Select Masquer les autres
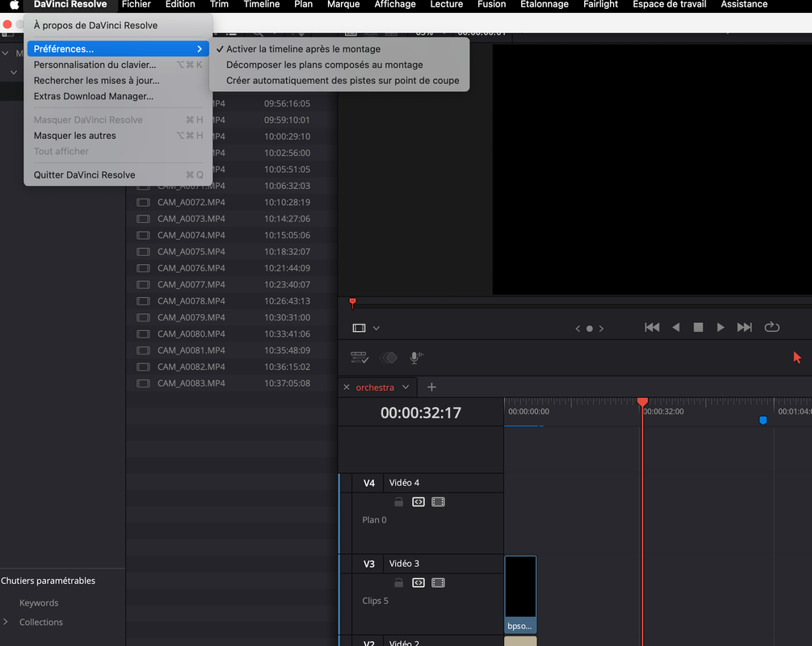The image size is (812, 646). coord(118,136)
